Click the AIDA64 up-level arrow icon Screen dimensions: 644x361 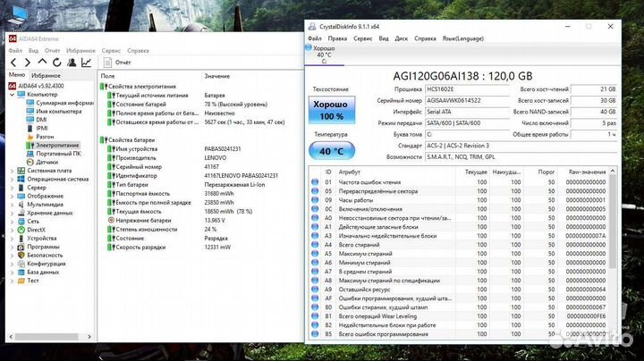[42, 62]
